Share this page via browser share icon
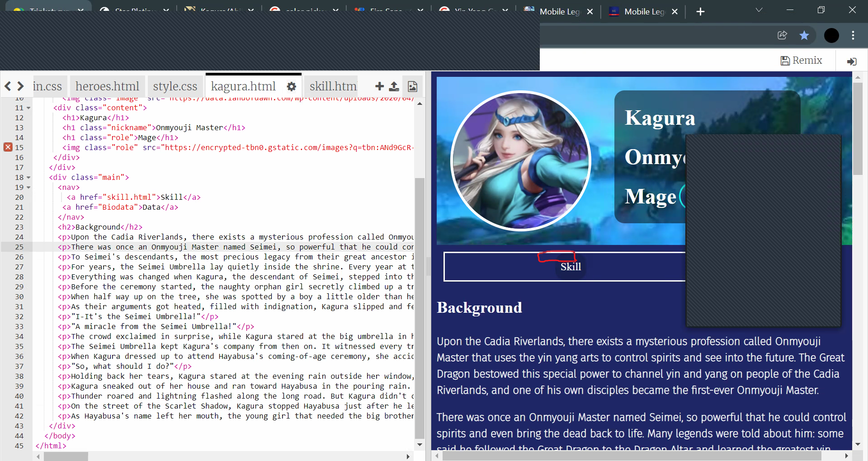The height and width of the screenshot is (461, 868). pos(783,35)
